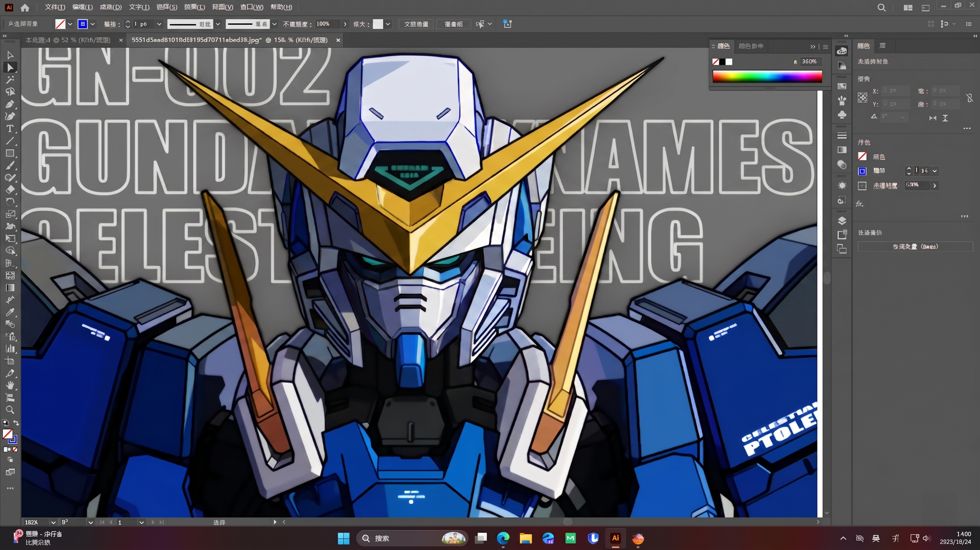Click the Document Setup button
Screen dimensions: 980x550
pyautogui.click(x=416, y=24)
